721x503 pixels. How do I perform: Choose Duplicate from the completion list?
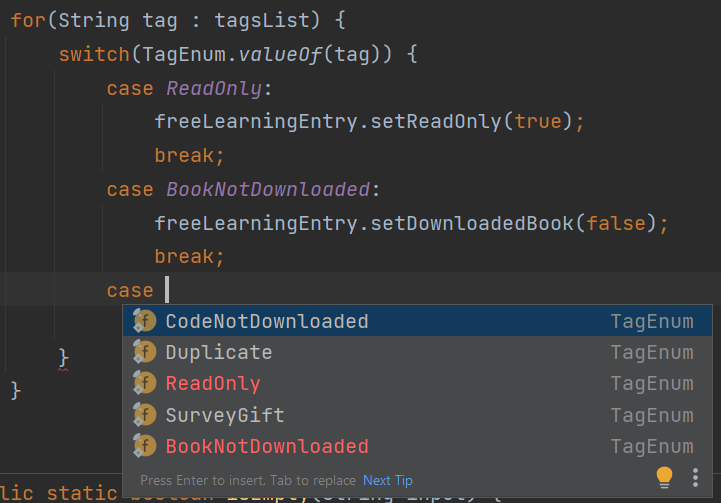tap(418, 352)
